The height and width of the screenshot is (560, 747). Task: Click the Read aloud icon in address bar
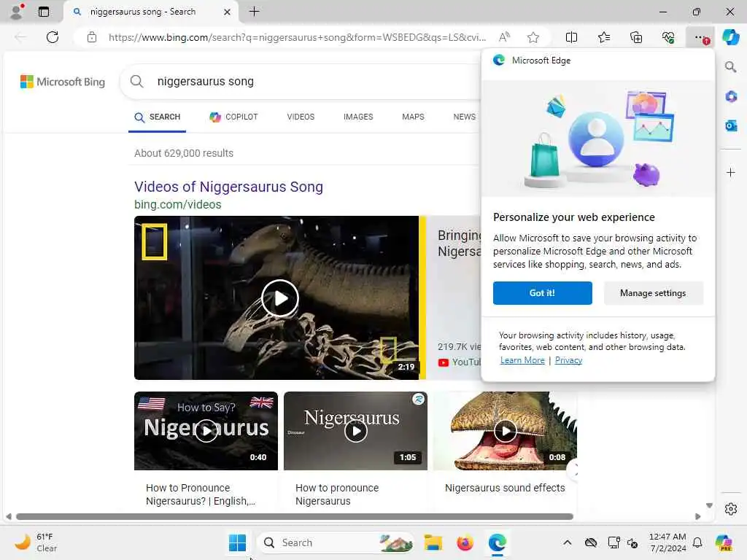(504, 37)
